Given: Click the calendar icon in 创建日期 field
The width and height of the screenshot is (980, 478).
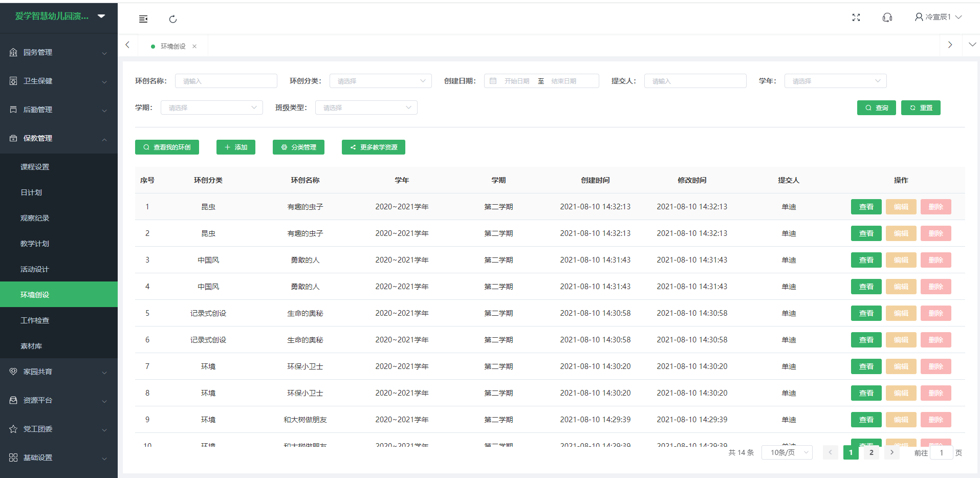Looking at the screenshot, I should 493,81.
